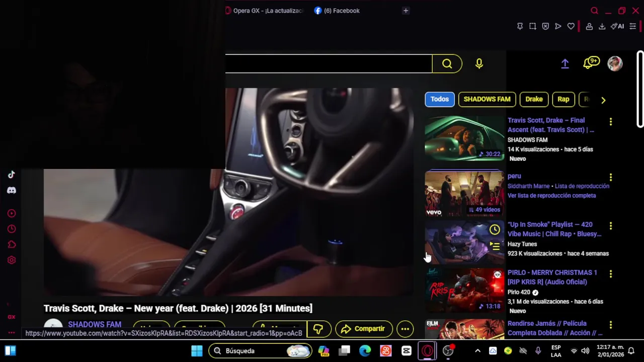The image size is (644, 362).
Task: Open the video more actions three-dots button
Action: [405, 329]
